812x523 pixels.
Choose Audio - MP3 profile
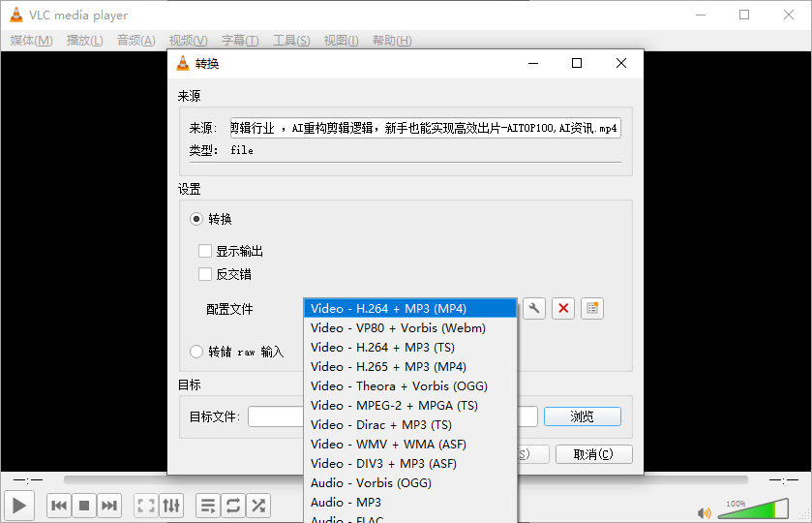(x=410, y=503)
